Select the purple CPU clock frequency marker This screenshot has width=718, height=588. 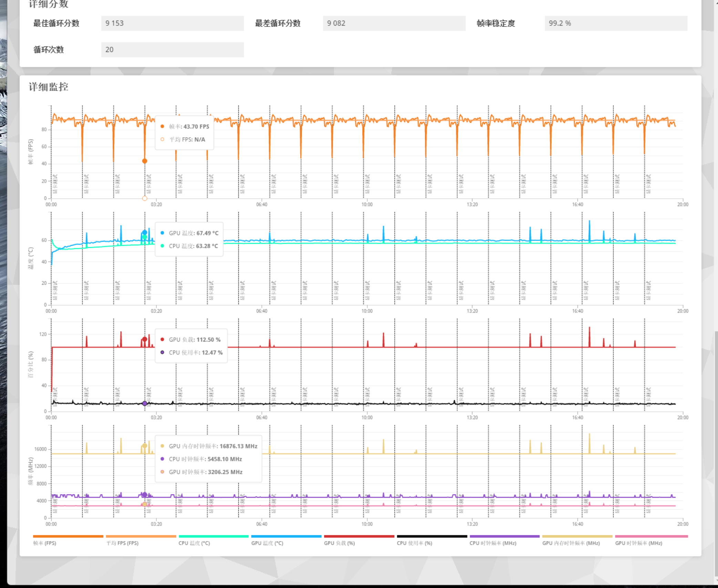(144, 494)
